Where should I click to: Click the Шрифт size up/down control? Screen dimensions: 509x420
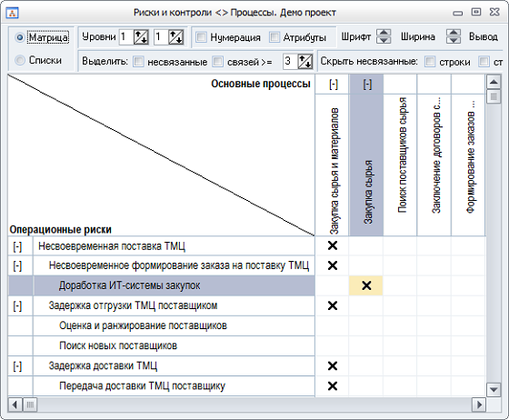pyautogui.click(x=384, y=36)
